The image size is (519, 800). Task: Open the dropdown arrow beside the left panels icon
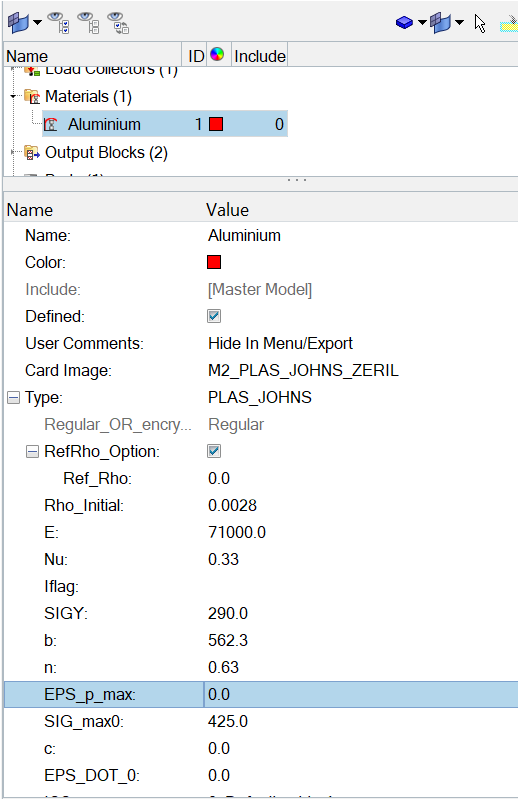[37, 22]
